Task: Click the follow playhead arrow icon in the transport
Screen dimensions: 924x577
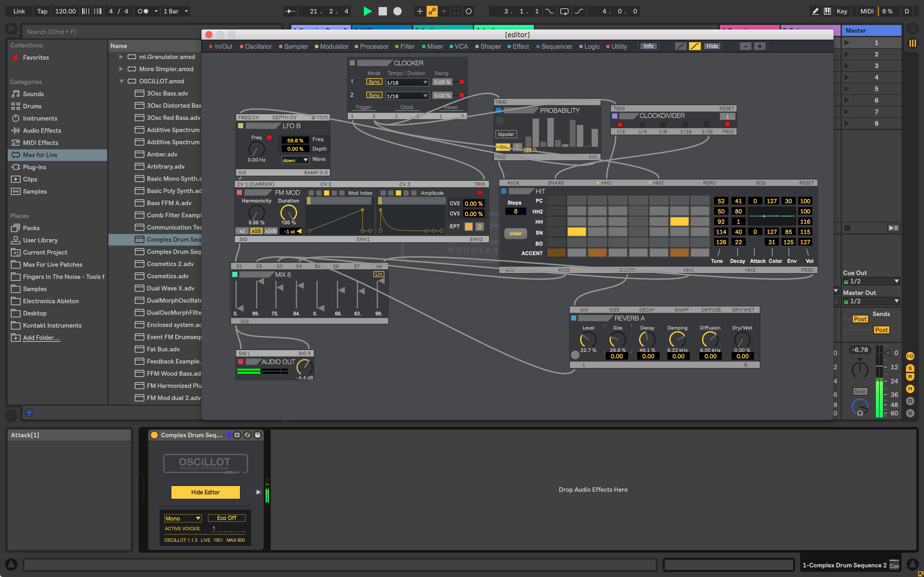Action: [289, 11]
